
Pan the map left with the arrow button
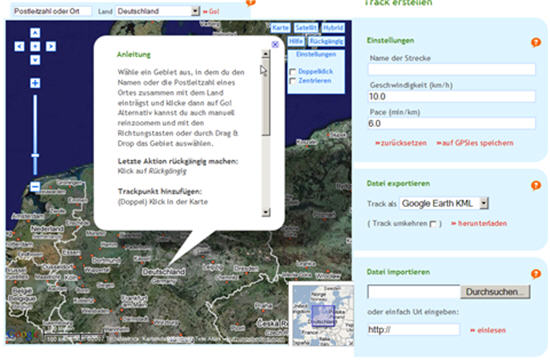click(19, 46)
